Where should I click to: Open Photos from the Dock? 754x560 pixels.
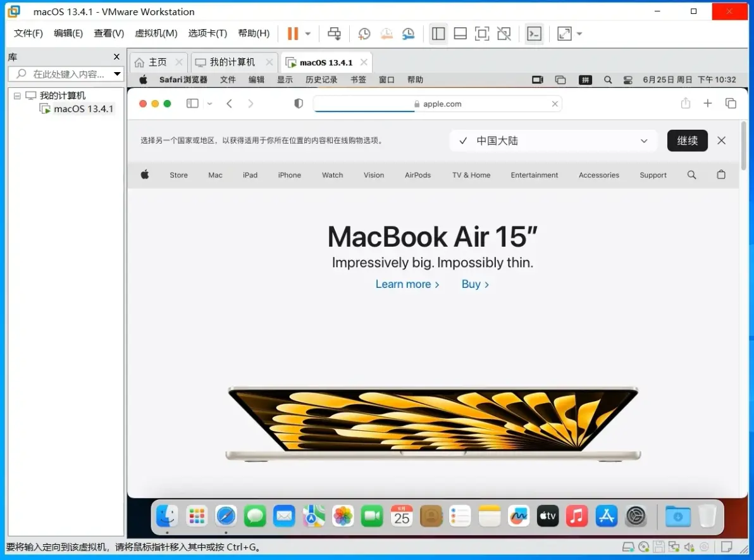pyautogui.click(x=343, y=517)
